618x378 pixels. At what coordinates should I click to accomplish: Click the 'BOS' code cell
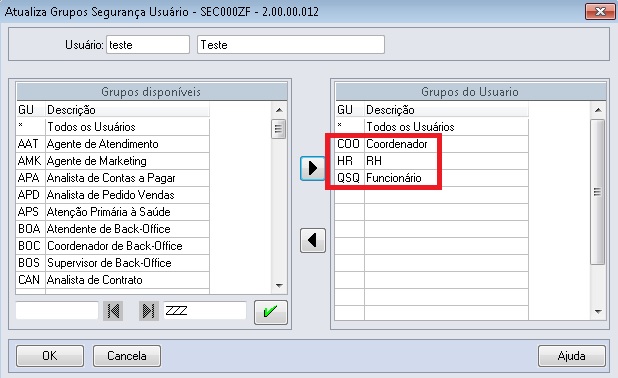(31, 263)
